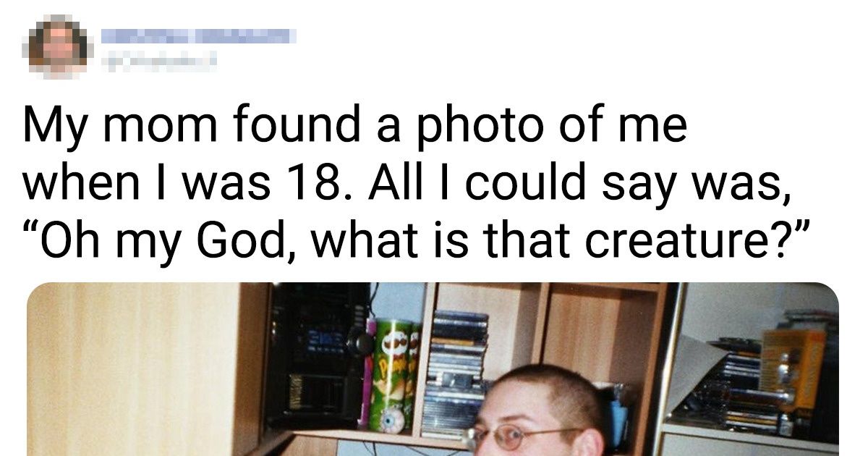Click the stack of CDs beside Pringles can
The image size is (868, 456).
[x=455, y=375]
